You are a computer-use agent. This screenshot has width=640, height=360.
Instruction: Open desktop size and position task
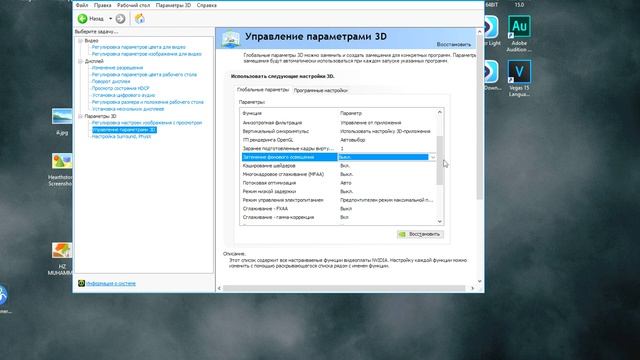pyautogui.click(x=147, y=102)
